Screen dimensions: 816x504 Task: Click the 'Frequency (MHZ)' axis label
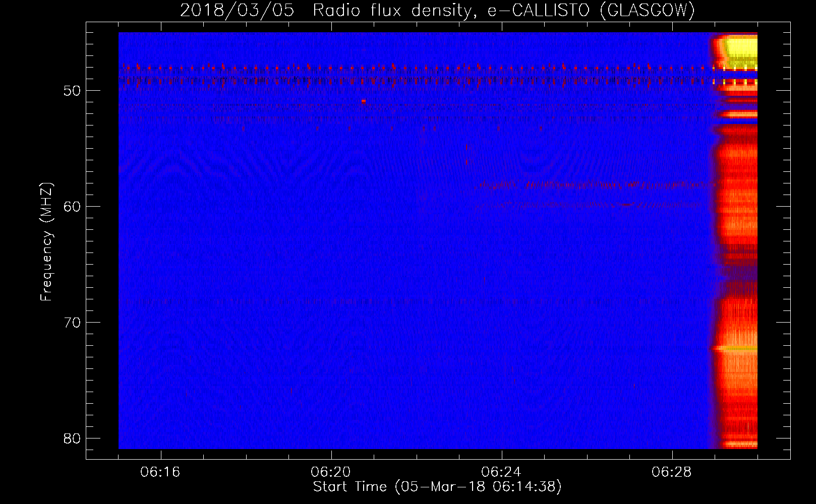46,242
